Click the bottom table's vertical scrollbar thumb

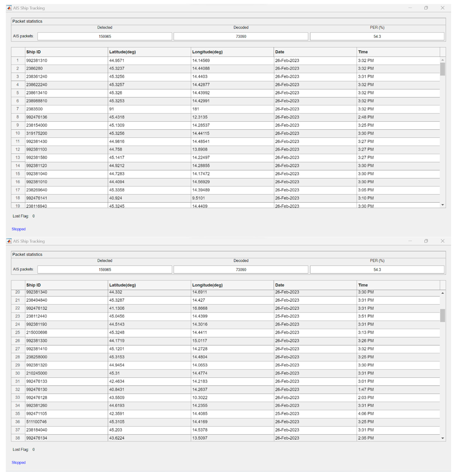(442, 315)
